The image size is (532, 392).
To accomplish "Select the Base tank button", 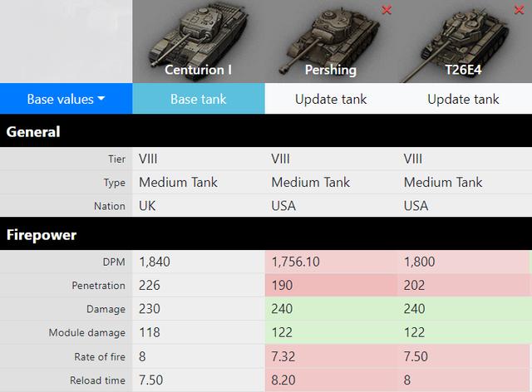I will pyautogui.click(x=199, y=99).
